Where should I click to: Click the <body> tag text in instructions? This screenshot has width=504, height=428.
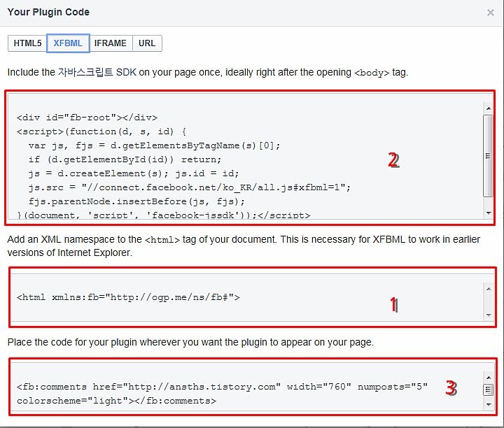pos(372,73)
